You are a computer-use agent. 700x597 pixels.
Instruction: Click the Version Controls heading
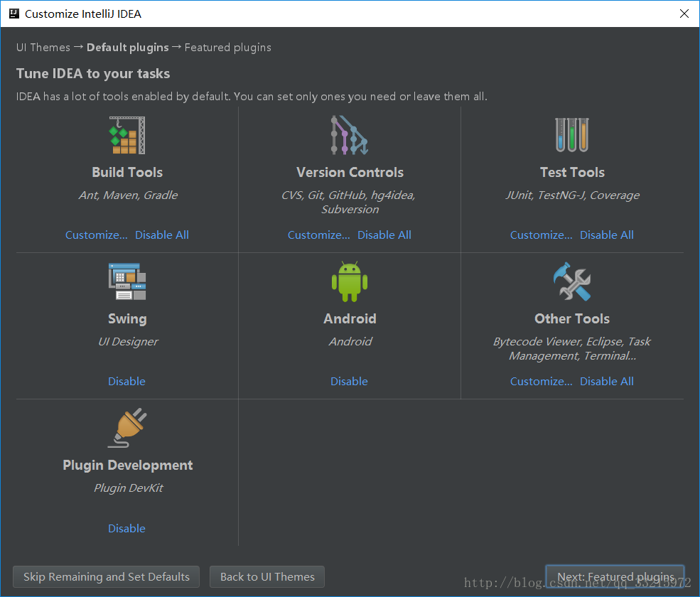pyautogui.click(x=350, y=173)
